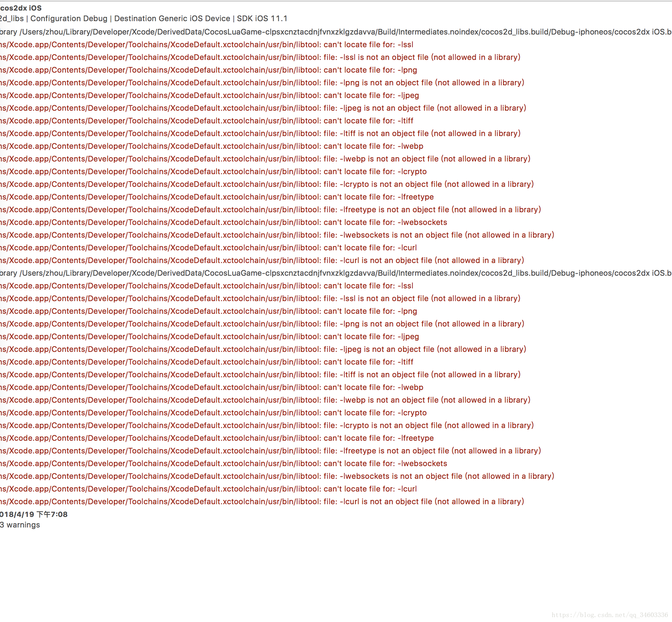The height and width of the screenshot is (622, 672).
Task: Select first "can't locate file for: -lwebsockets" error
Action: [x=224, y=222]
